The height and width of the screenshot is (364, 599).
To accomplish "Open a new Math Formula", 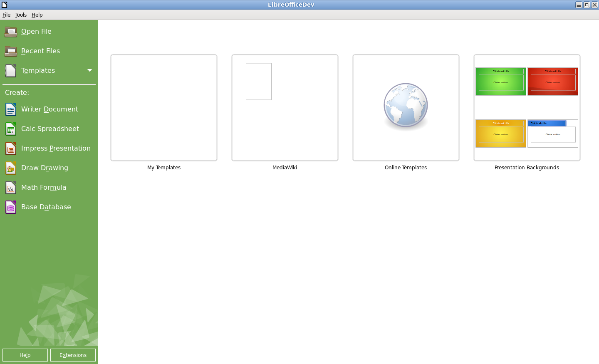I will (x=43, y=188).
